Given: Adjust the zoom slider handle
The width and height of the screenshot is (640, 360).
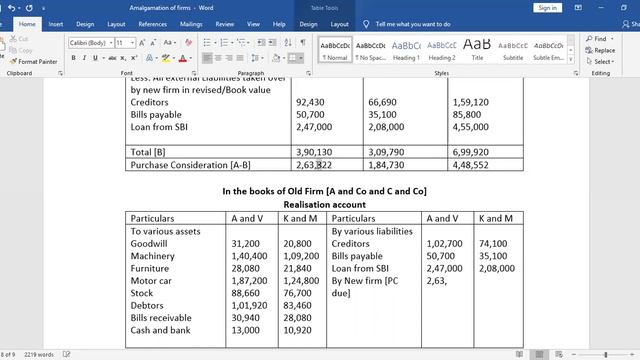Looking at the screenshot, I should pos(606,355).
